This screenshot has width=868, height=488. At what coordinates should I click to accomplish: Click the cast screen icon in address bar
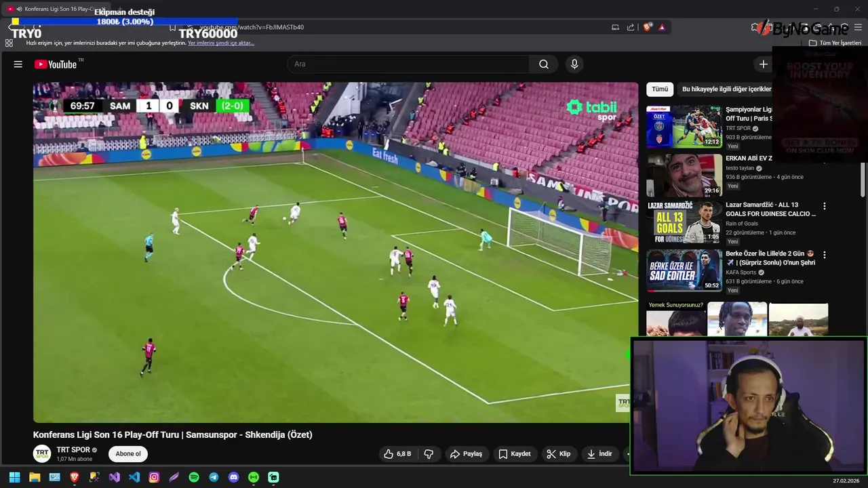pyautogui.click(x=615, y=27)
